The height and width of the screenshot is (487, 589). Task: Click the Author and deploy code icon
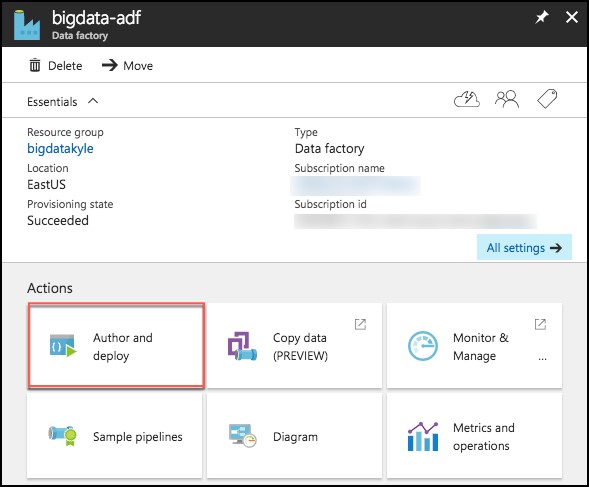click(x=63, y=346)
